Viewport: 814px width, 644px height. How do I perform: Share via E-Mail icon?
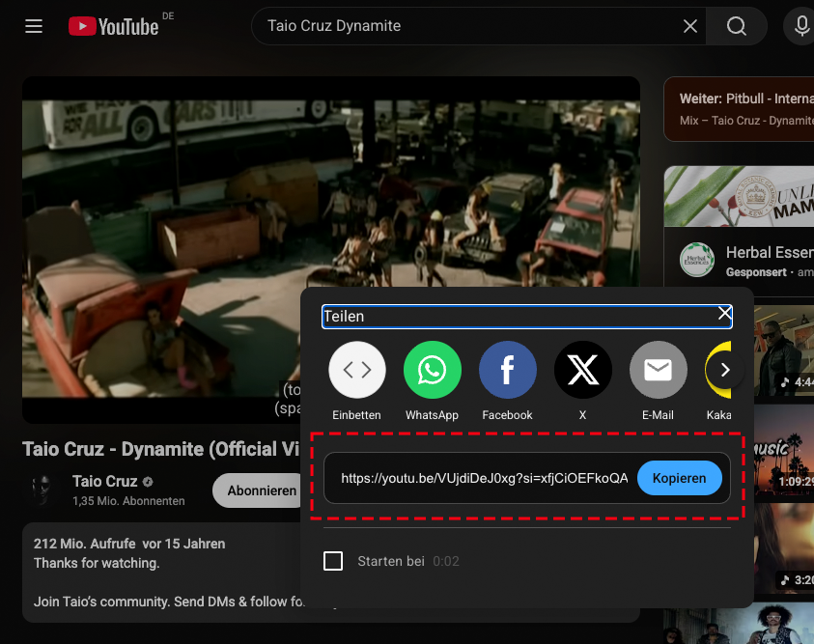point(658,370)
